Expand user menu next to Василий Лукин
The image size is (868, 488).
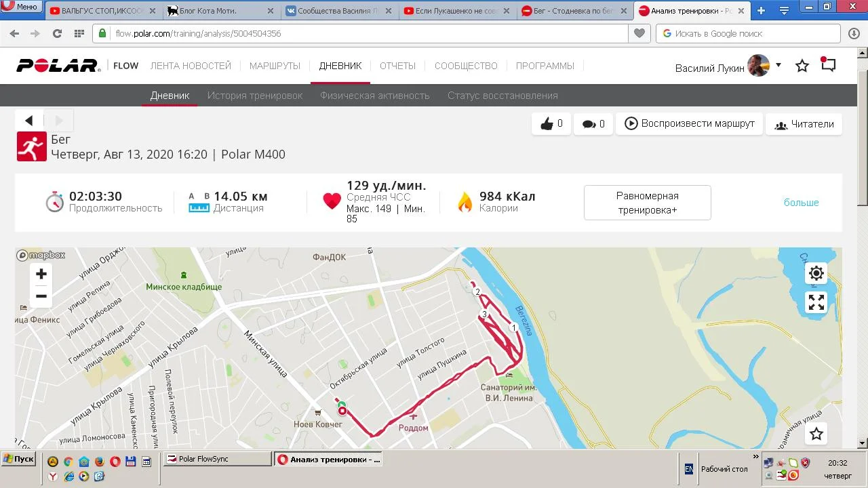coord(778,65)
